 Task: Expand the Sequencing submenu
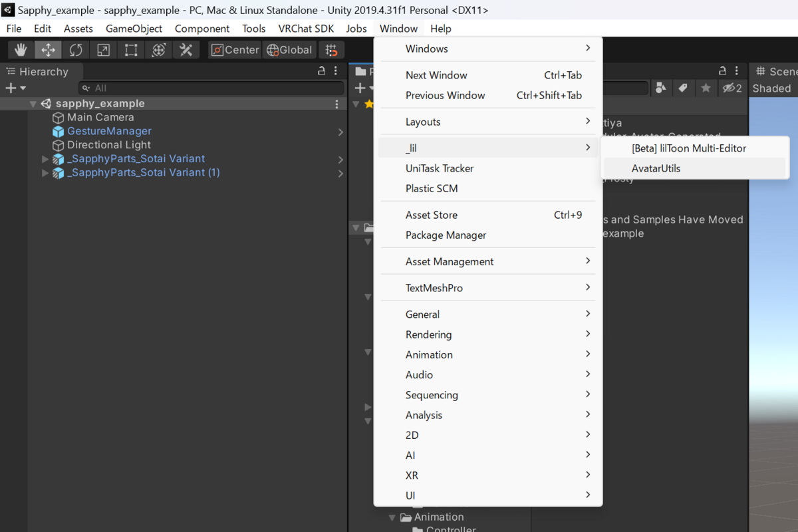tap(489, 394)
